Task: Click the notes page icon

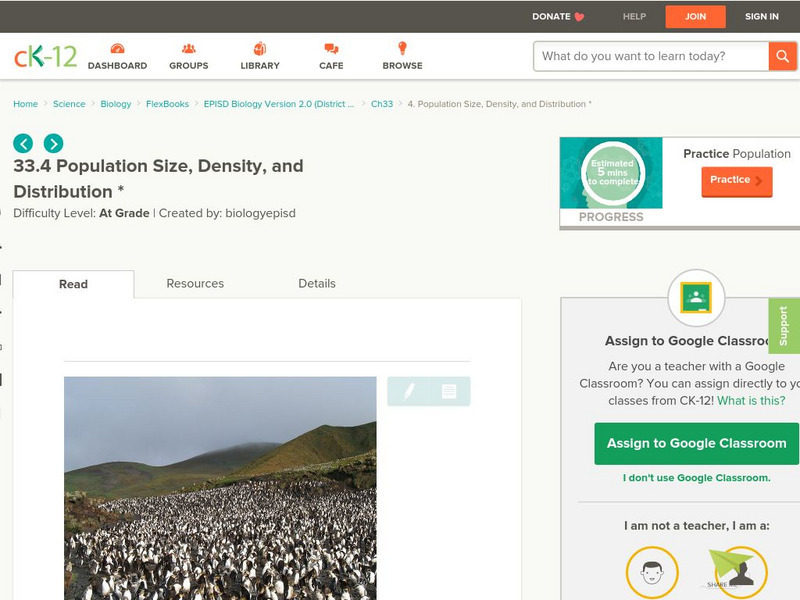Action: pos(449,391)
